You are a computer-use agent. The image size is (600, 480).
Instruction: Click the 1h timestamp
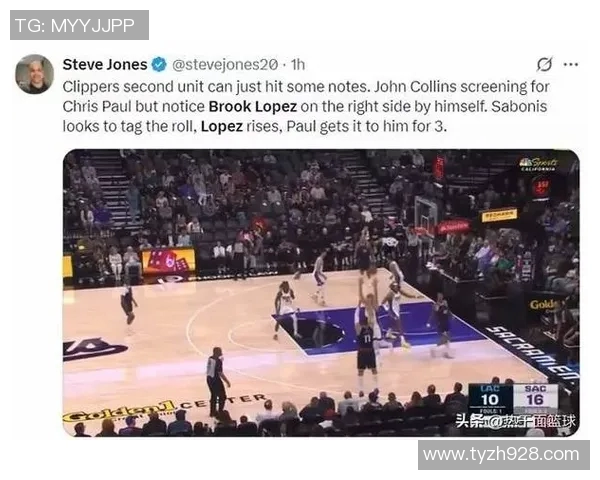coord(298,65)
